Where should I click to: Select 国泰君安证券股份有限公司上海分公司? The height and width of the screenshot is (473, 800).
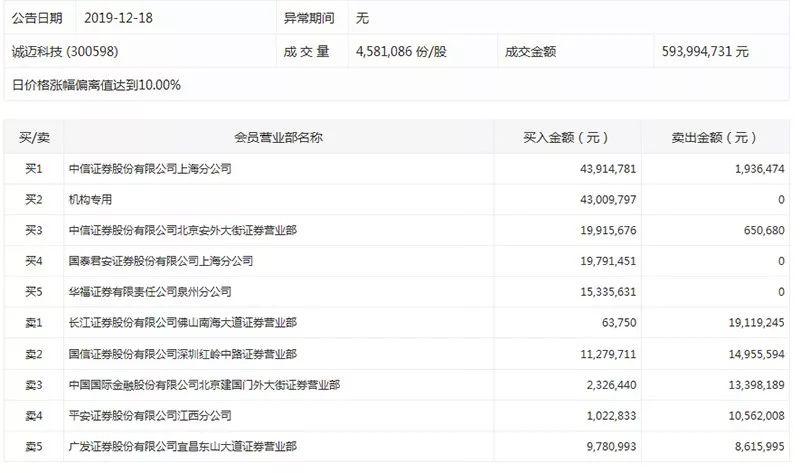(161, 261)
